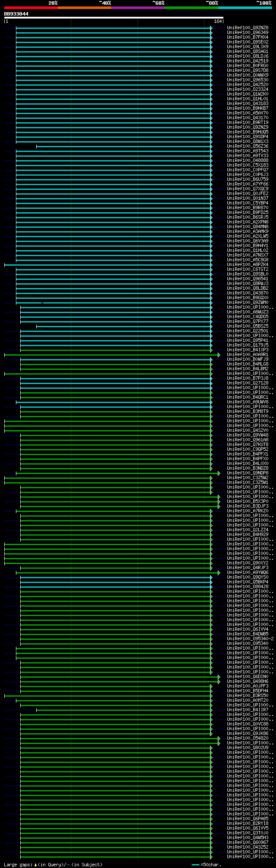Screen dimensions: 276x868
Task: Click the cyan bar of UniRef100_Q5BKP4
Action: [116, 583]
